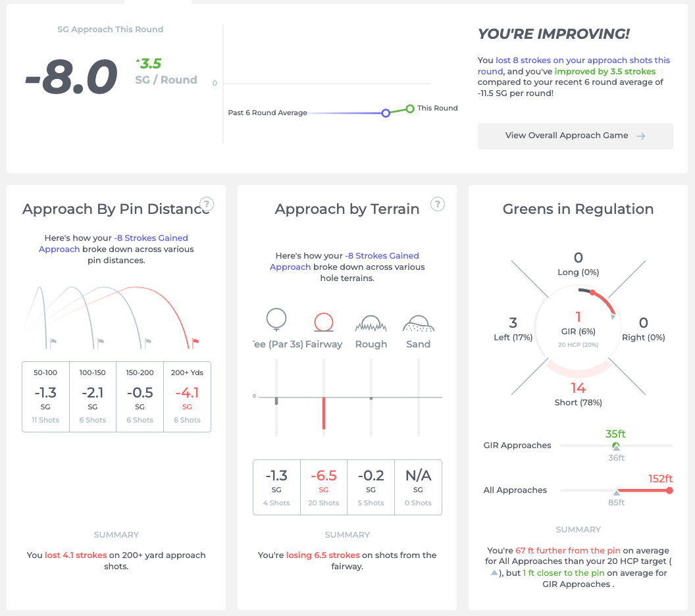This screenshot has height=616, width=695.
Task: Click the arrow icon in View Overall Approach Game
Action: point(640,136)
